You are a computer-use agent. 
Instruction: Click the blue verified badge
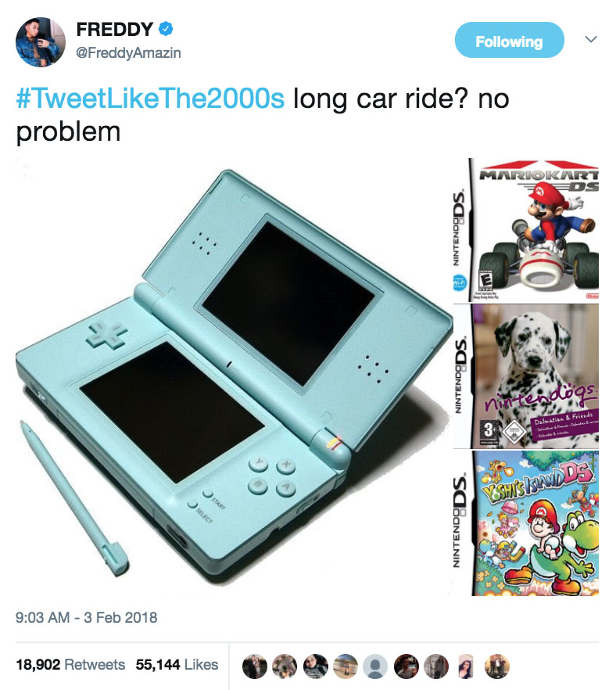(x=165, y=29)
